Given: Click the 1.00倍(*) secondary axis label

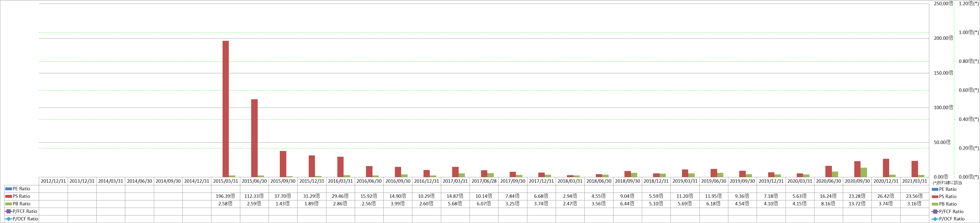Looking at the screenshot, I should [x=969, y=33].
